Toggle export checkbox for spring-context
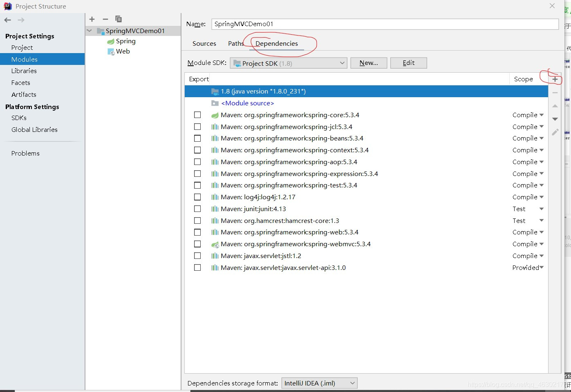571x392 pixels. [x=197, y=150]
